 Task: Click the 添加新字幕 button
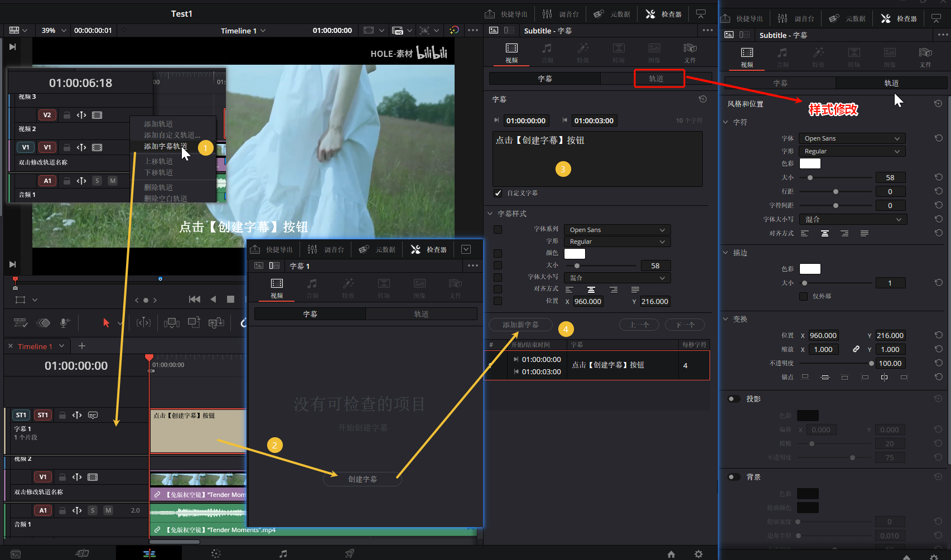tap(520, 325)
